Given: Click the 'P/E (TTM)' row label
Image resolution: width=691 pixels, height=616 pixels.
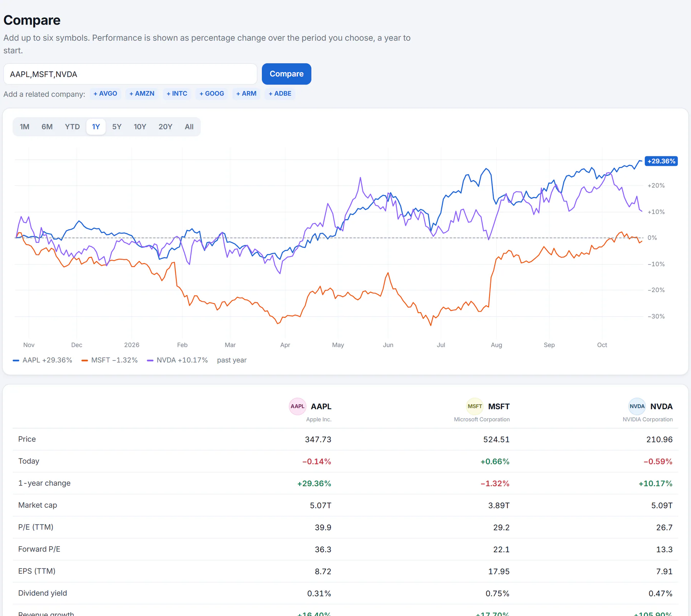Looking at the screenshot, I should click(x=36, y=527).
